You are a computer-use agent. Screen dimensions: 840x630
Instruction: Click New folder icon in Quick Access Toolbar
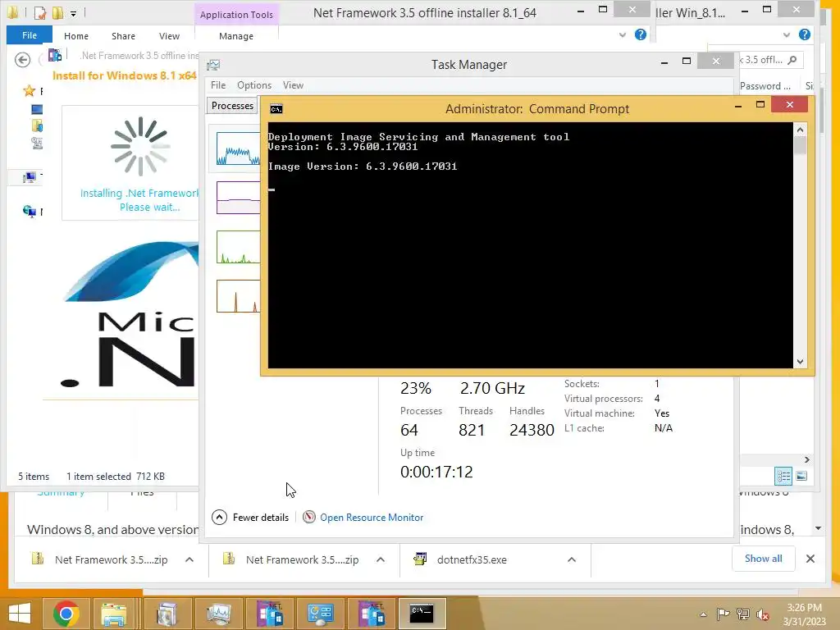tap(57, 12)
